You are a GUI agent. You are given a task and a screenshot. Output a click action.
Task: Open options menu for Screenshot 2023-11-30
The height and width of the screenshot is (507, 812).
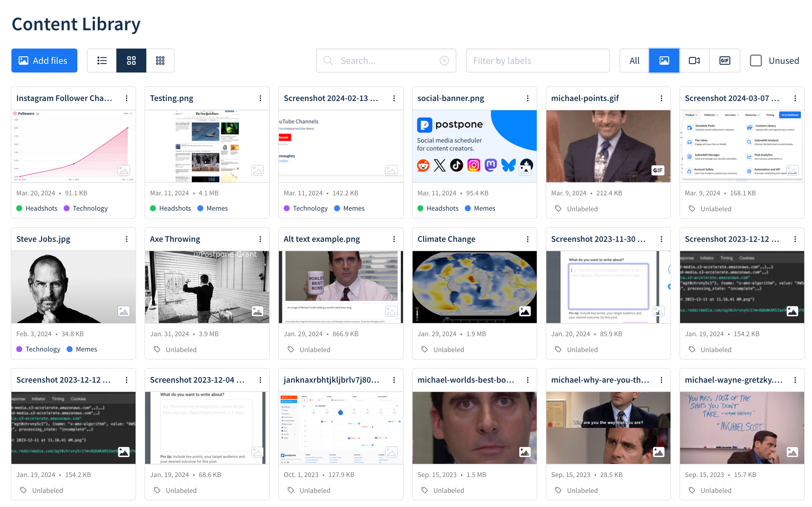point(661,239)
